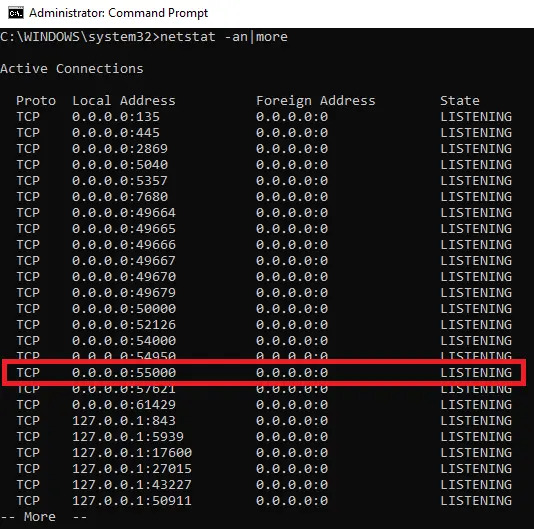Click TCP protocol in the 0.0.0.0:61429 row
The height and width of the screenshot is (529, 534).
28,405
